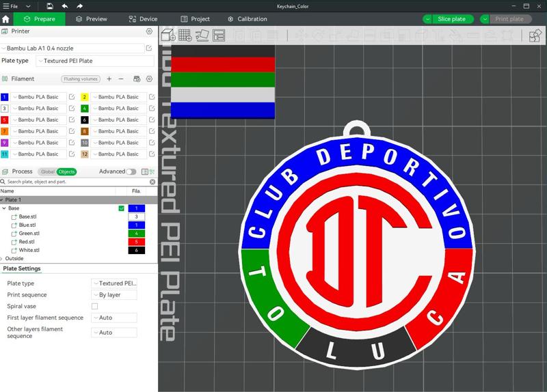Screen dimensions: 547x392
Task: Open the printer selection dropdown
Action: pos(72,48)
